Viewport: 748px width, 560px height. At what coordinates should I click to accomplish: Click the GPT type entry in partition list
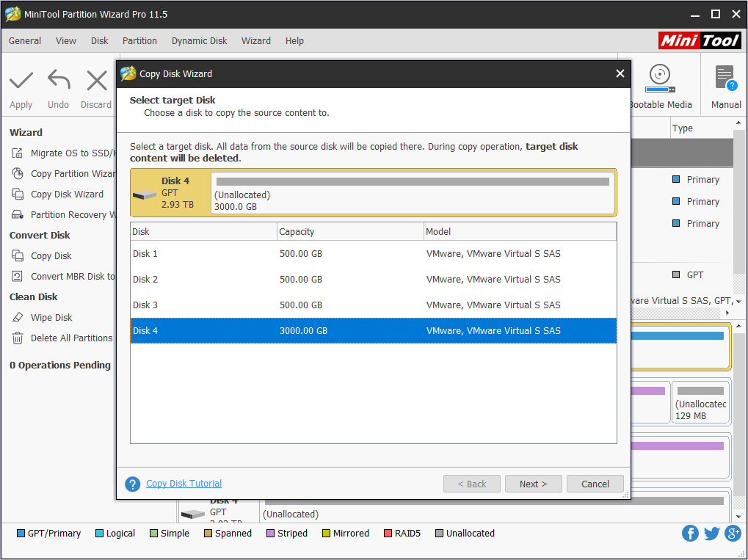coord(688,275)
